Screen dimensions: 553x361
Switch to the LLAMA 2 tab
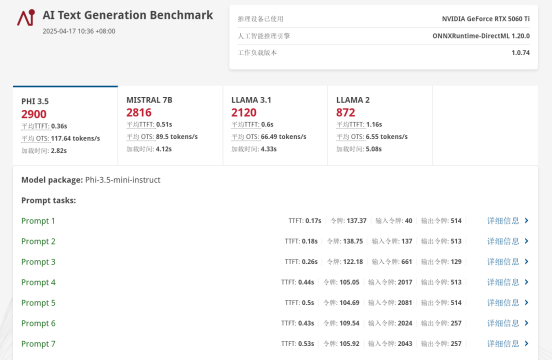point(380,125)
